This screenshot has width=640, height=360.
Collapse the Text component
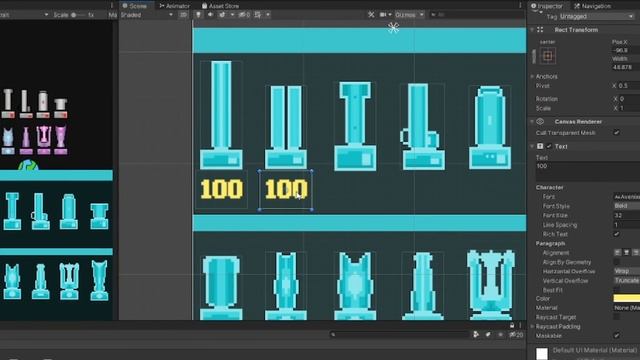coord(532,146)
